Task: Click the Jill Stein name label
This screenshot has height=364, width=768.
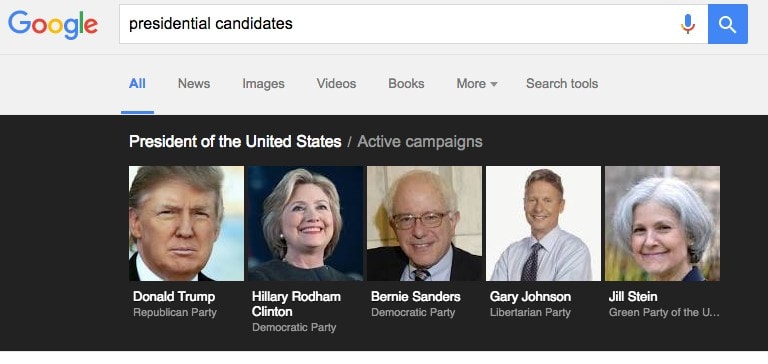Action: 633,297
